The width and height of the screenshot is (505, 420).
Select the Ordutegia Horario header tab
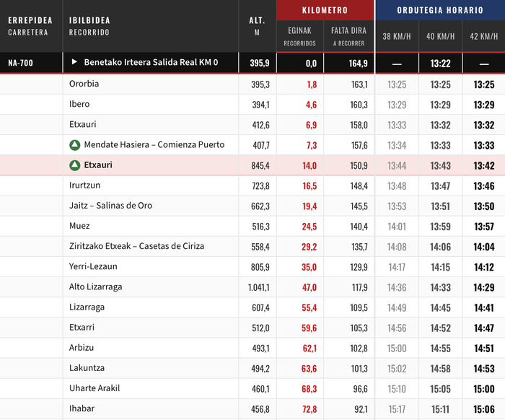(x=440, y=10)
